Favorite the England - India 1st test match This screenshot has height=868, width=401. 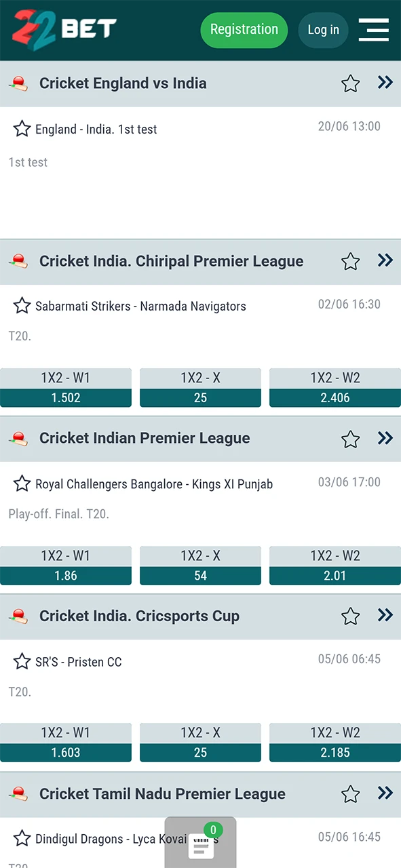(x=22, y=129)
